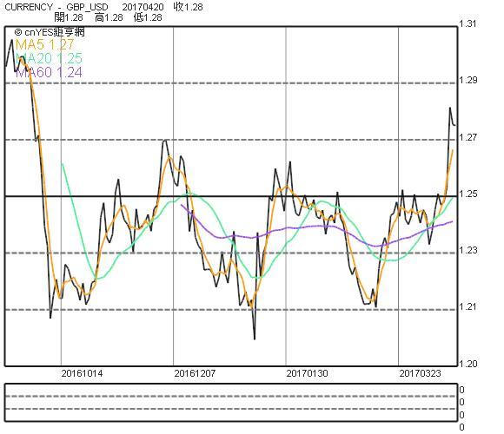Click the CURRENCY - GBP_USD chart title
This screenshot has width=504, height=434.
tap(56, 7)
